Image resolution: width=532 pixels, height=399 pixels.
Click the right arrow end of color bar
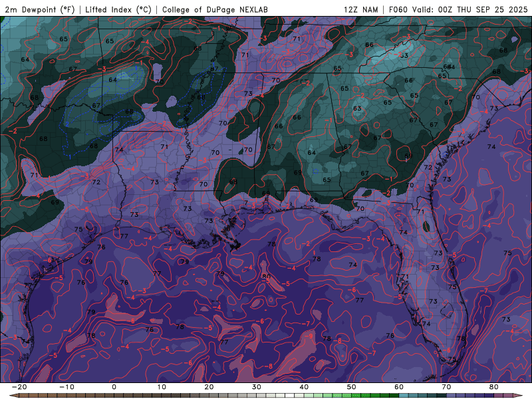click(x=519, y=396)
